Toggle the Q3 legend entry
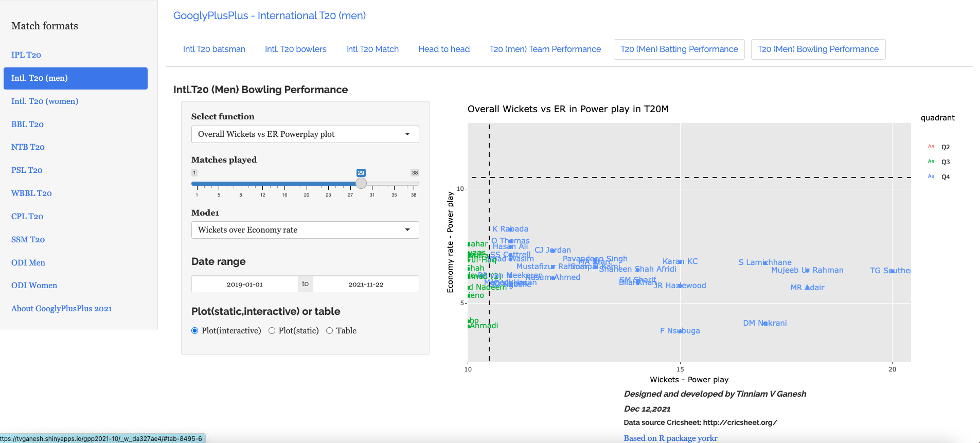980x443 pixels. [938, 162]
